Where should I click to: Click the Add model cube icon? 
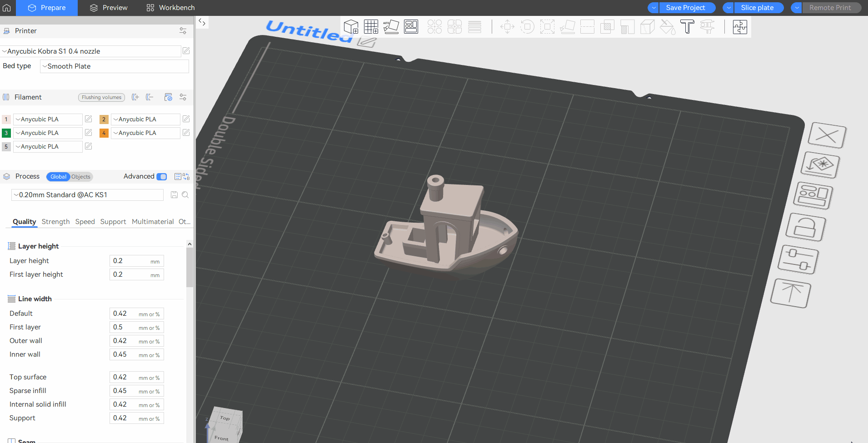[x=351, y=27]
